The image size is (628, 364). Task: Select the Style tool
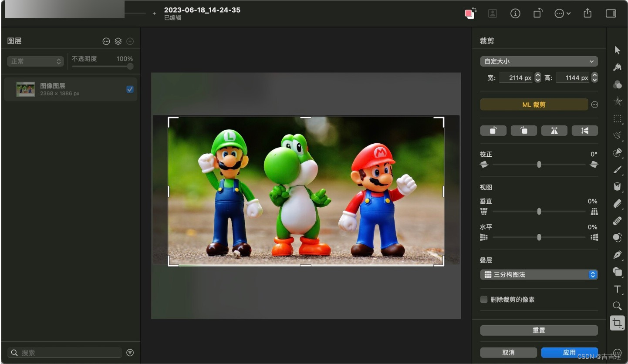pyautogui.click(x=617, y=67)
